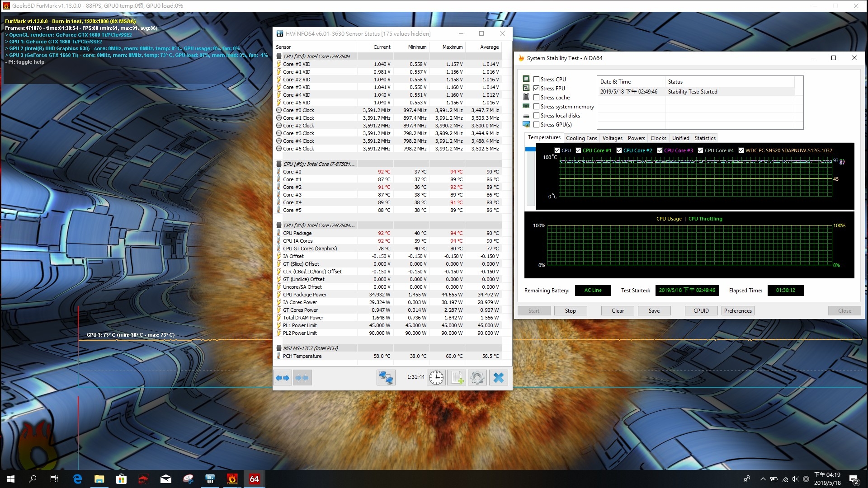The image size is (868, 488).
Task: Click Stop button in AIDA64
Action: (570, 311)
